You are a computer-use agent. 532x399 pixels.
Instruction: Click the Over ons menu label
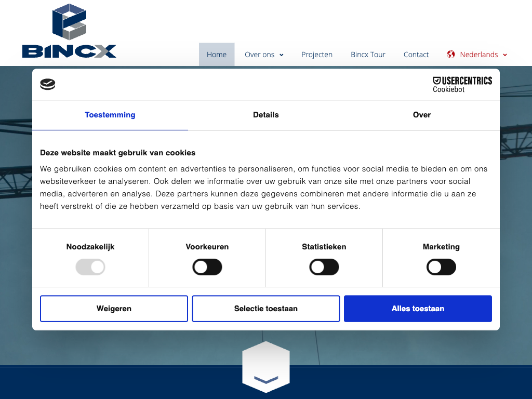pyautogui.click(x=260, y=55)
